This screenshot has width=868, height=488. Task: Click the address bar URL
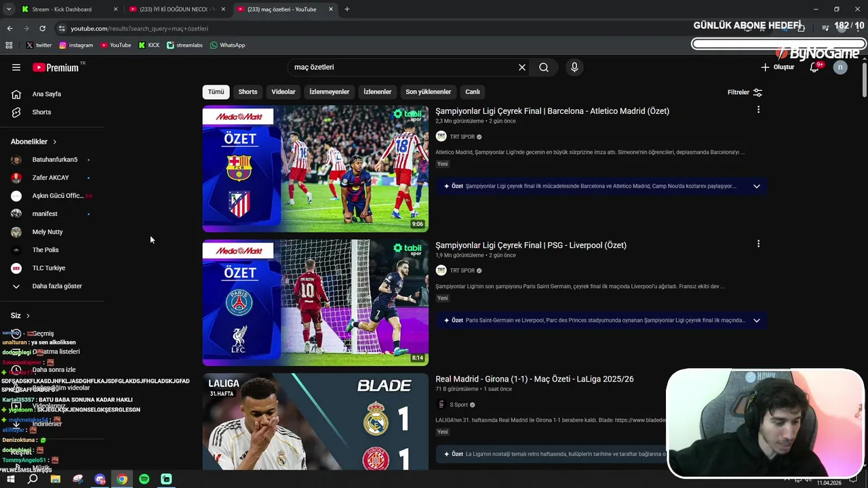(x=139, y=28)
